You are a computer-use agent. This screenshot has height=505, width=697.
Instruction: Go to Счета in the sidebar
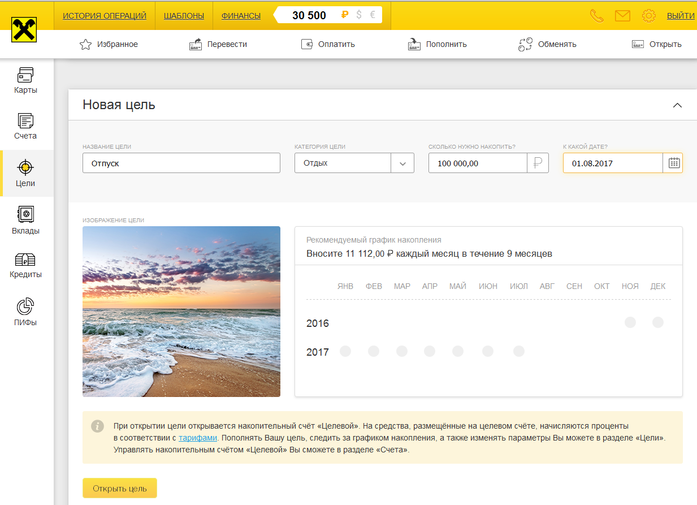click(x=26, y=126)
